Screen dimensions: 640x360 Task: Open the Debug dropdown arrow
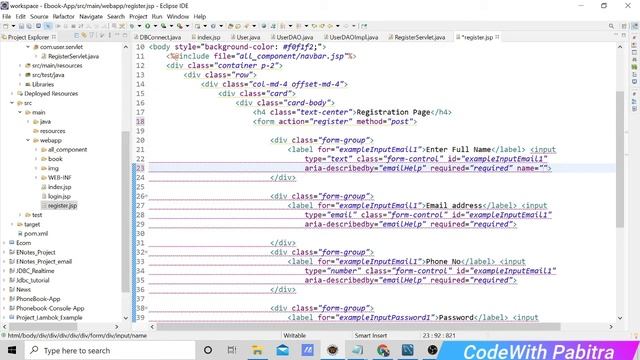pos(139,26)
